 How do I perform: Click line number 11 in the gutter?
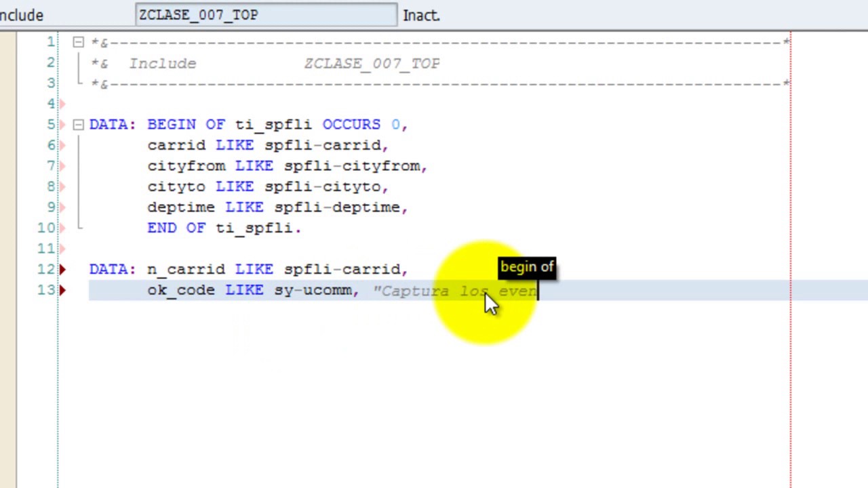[47, 249]
